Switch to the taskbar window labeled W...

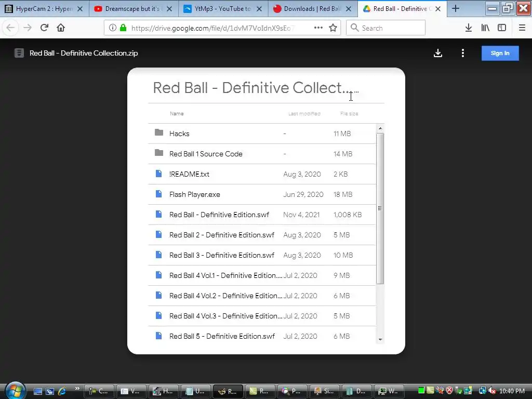point(389,391)
